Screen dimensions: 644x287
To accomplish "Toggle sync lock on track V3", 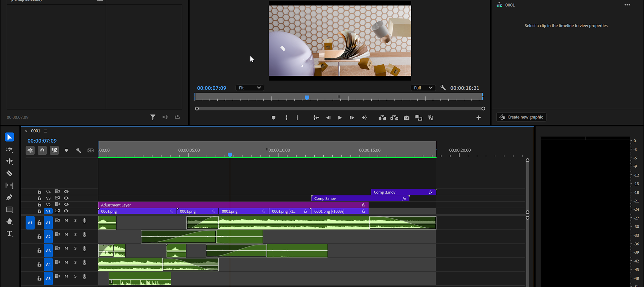I will coord(57,198).
